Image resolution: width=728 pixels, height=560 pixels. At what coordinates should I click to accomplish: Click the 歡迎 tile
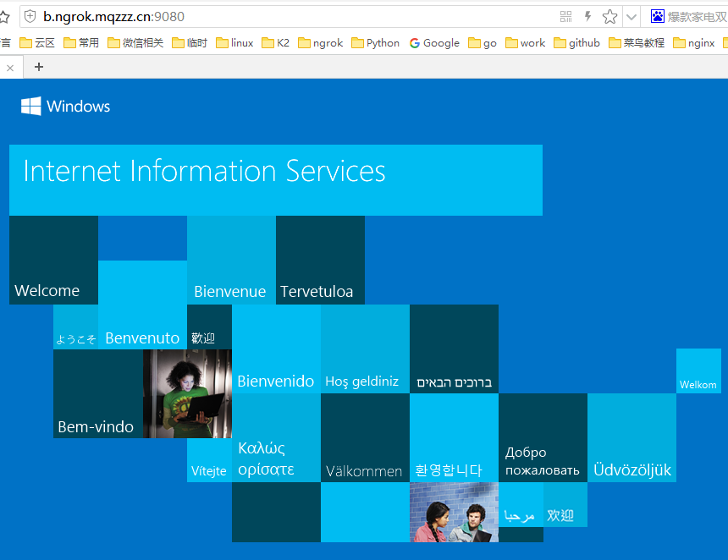(x=209, y=327)
